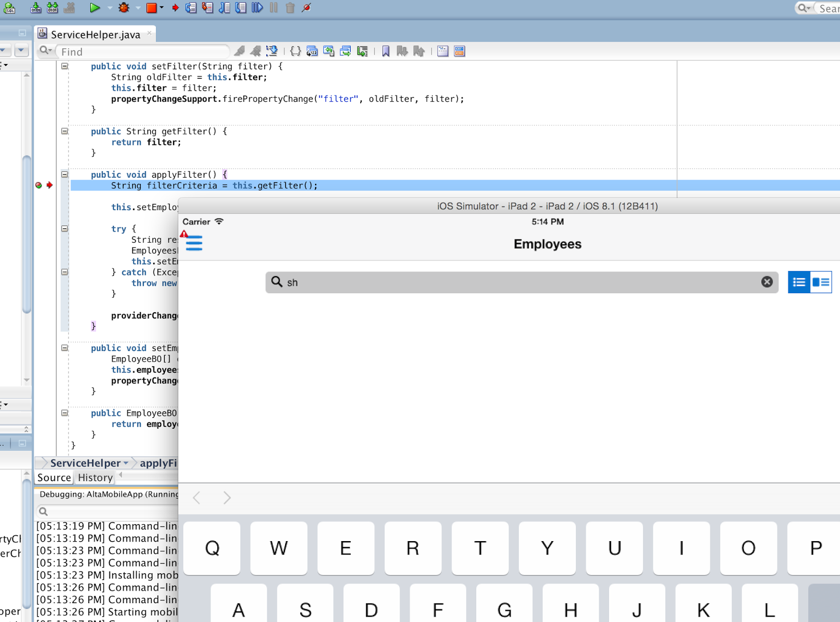This screenshot has height=622, width=840.
Task: Switch to list view in Employees screen
Action: 799,282
